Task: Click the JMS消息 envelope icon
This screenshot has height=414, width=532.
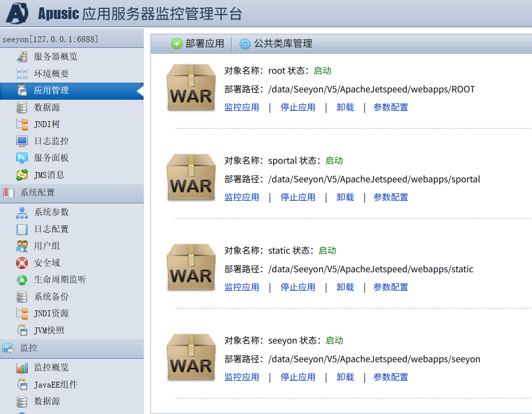Action: [22, 175]
